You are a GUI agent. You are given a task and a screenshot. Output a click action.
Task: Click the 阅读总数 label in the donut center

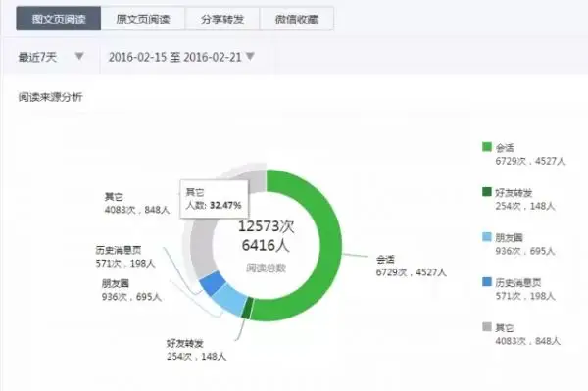point(266,268)
